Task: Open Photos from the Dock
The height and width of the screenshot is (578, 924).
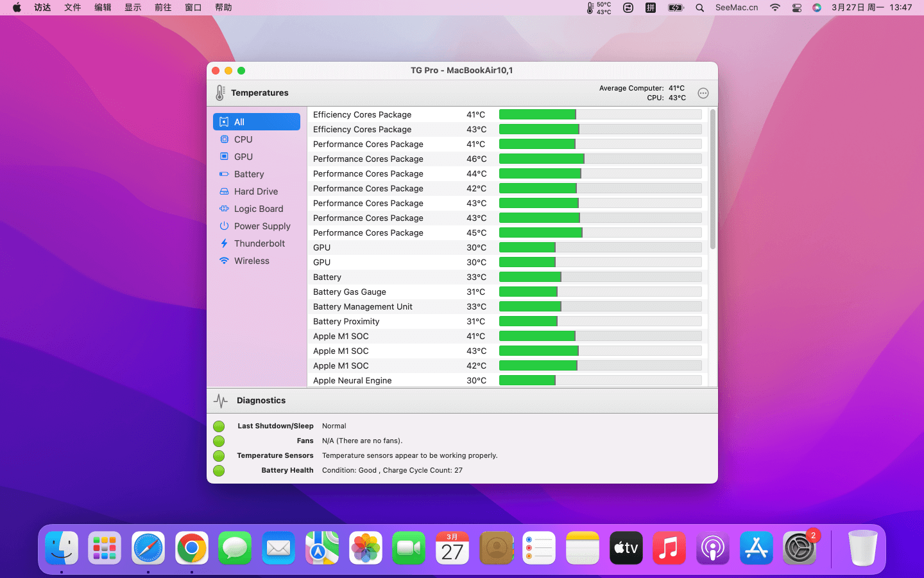Action: coord(366,548)
